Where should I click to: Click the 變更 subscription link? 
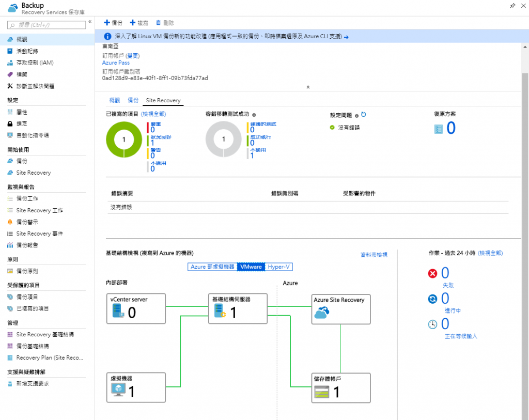[x=133, y=56]
